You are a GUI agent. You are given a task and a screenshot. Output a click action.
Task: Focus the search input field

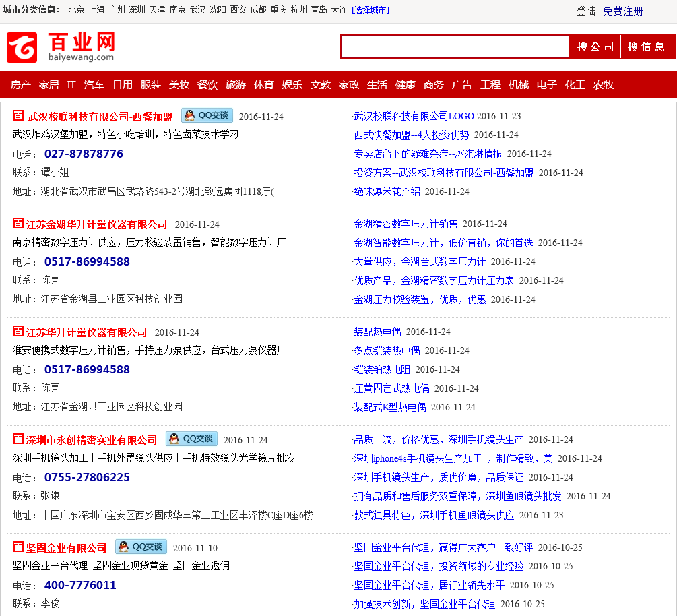pyautogui.click(x=454, y=47)
